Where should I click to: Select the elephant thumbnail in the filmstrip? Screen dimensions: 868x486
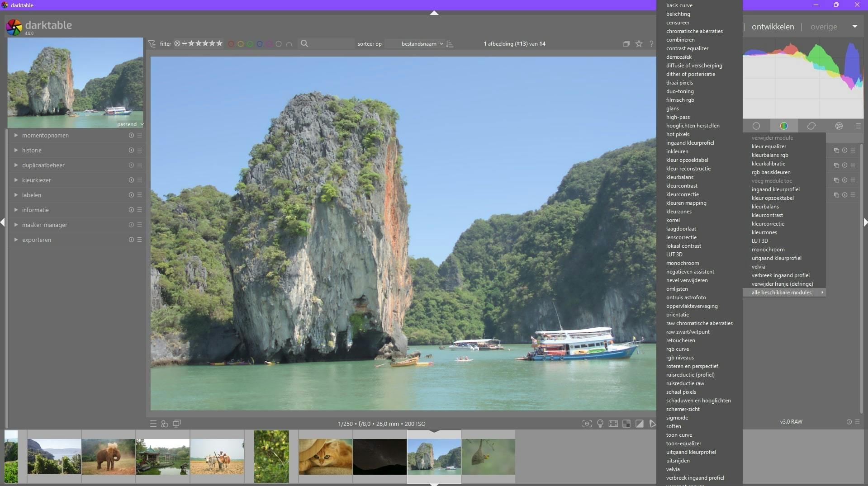pos(109,457)
